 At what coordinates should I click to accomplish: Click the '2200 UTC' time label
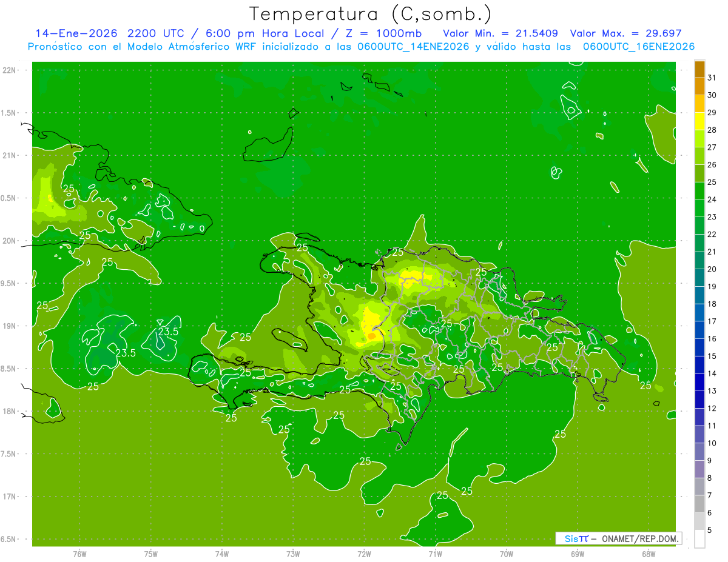(x=156, y=33)
